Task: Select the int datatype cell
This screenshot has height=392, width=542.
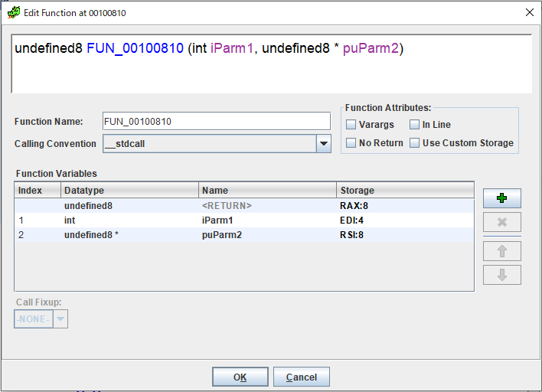Action: (x=129, y=220)
